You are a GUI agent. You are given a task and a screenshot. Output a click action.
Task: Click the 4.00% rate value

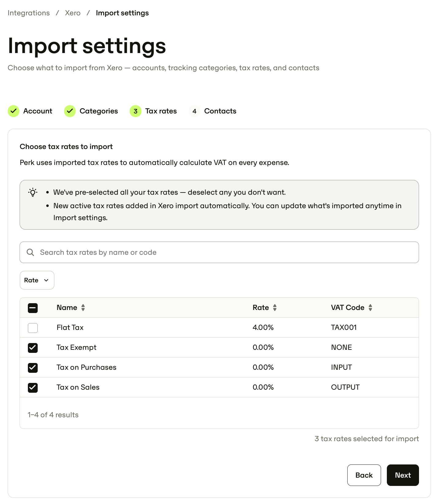coord(263,327)
